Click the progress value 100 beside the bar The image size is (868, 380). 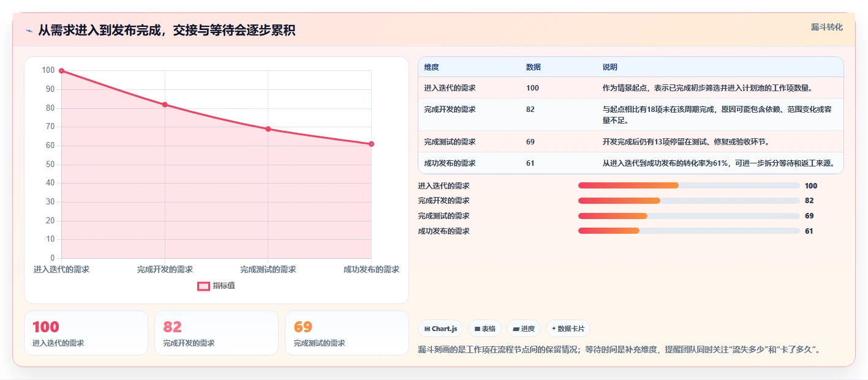tap(811, 186)
